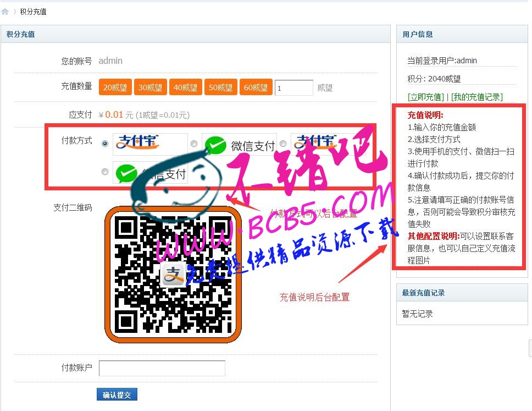Click the 当前登录用户:admin text
The image size is (532, 411).
442,61
